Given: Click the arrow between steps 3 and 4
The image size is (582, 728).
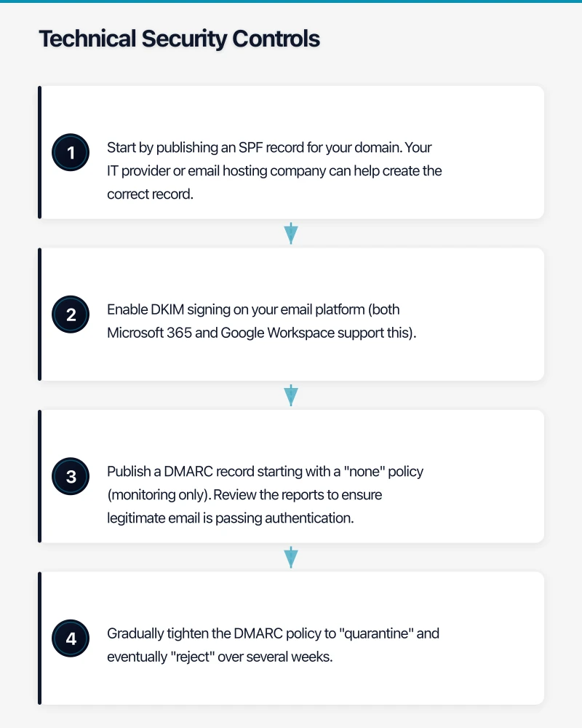Looking at the screenshot, I should (291, 557).
